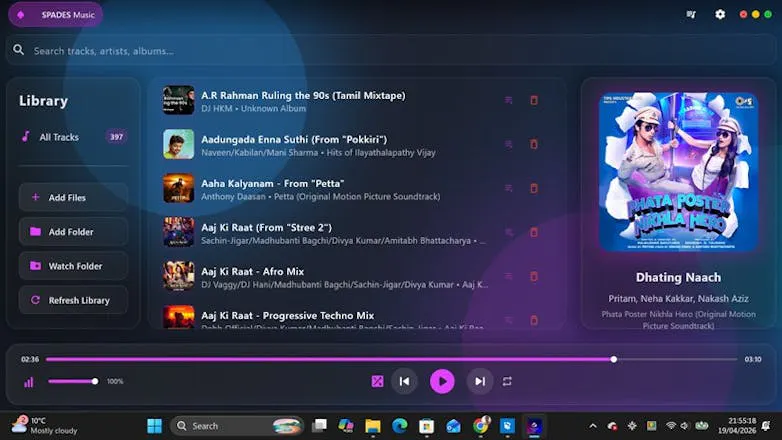Click the Add Files button

pyautogui.click(x=73, y=198)
